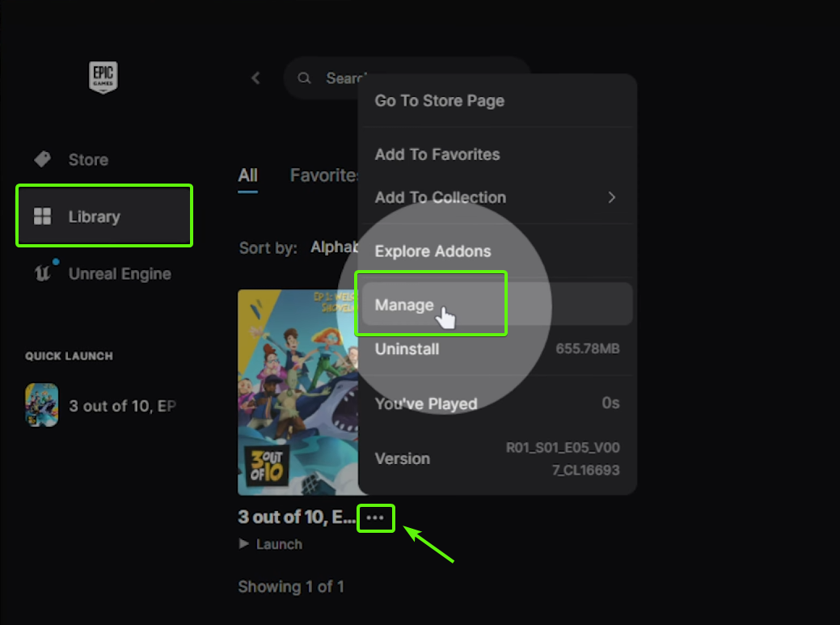The width and height of the screenshot is (840, 625).
Task: Click the 0s played time value
Action: coord(610,403)
